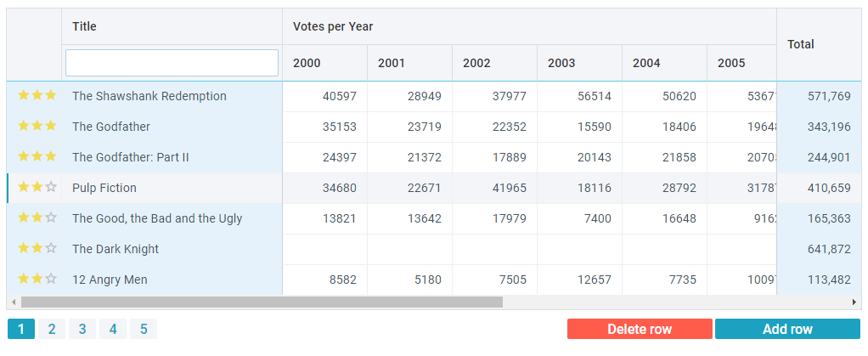Click the star rating for The Shawshank Redemption
The width and height of the screenshot is (868, 356).
pyautogui.click(x=37, y=96)
